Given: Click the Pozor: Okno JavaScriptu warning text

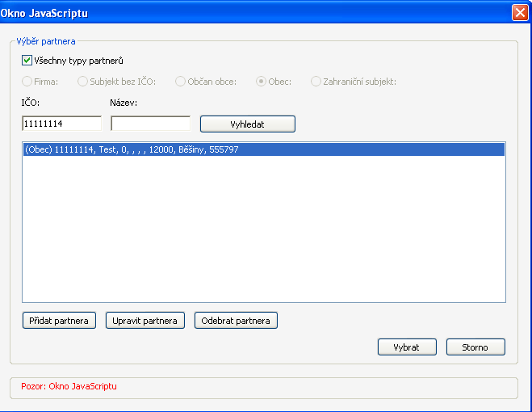Looking at the screenshot, I should (69, 386).
